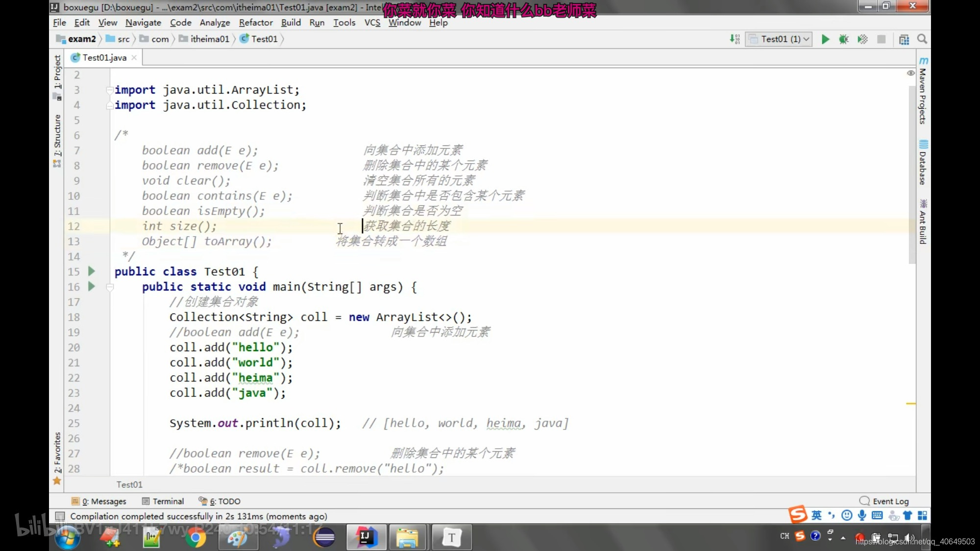Collapse the import fold end marker on line 4
980x551 pixels.
point(110,105)
